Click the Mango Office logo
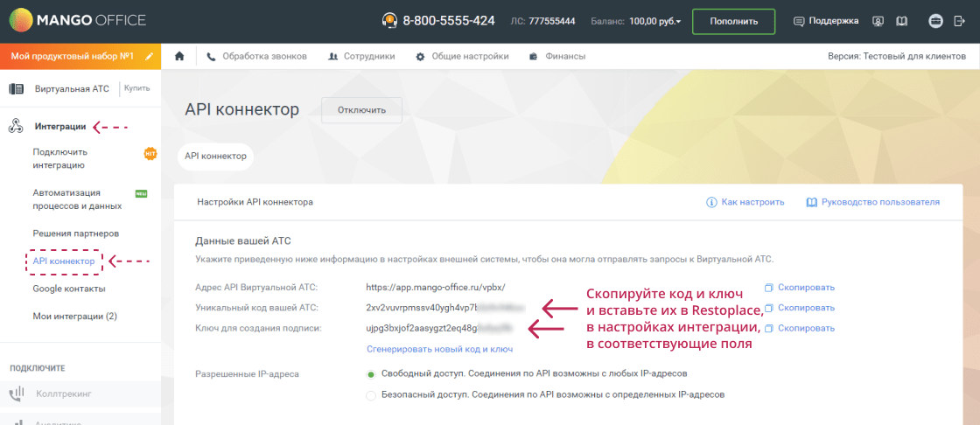Screen dimensions: 980x425 pyautogui.click(x=78, y=21)
